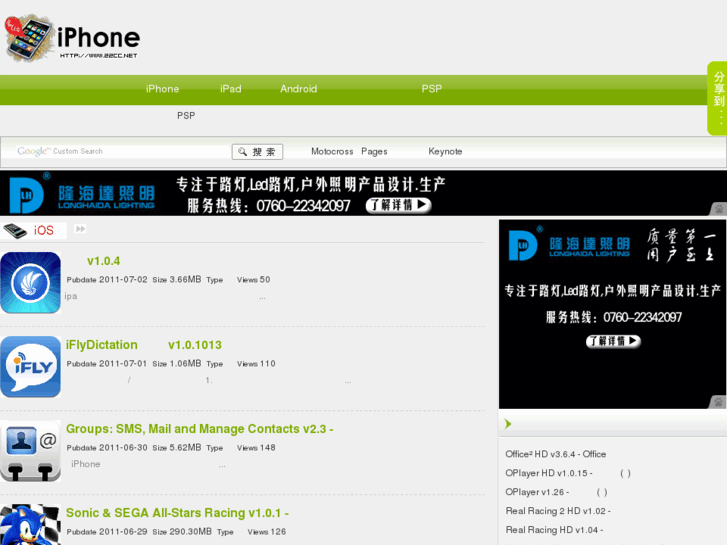Image resolution: width=727 pixels, height=545 pixels.
Task: Open the iPad navigation tab
Action: point(230,89)
